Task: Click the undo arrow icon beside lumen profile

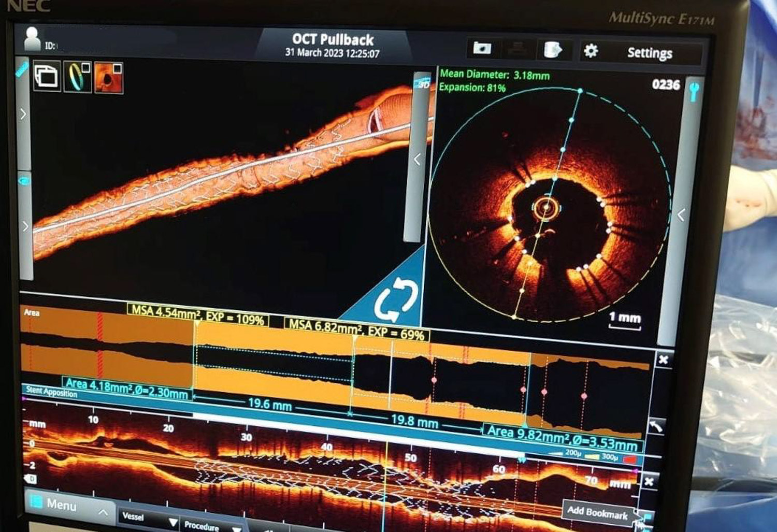Action: coord(657,426)
